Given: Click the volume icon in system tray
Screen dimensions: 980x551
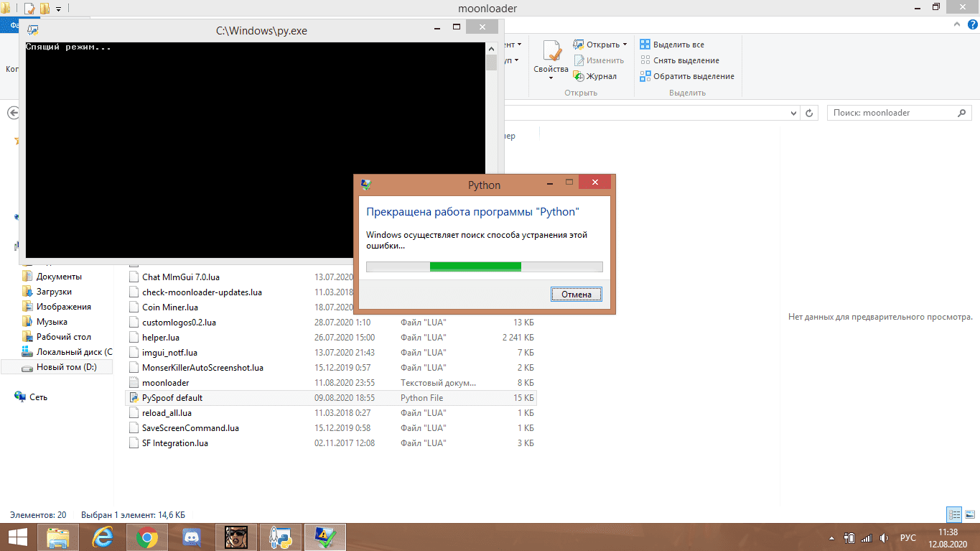Looking at the screenshot, I should point(885,537).
